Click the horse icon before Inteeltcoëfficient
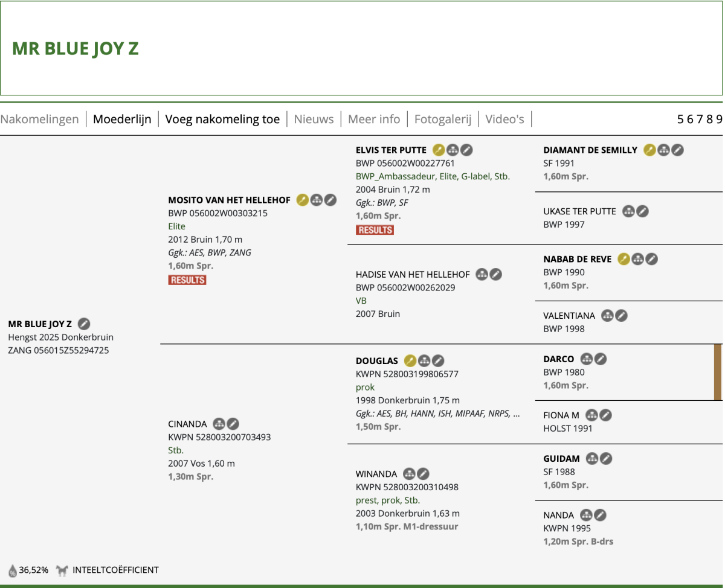The height and width of the screenshot is (588, 725). coord(62,570)
